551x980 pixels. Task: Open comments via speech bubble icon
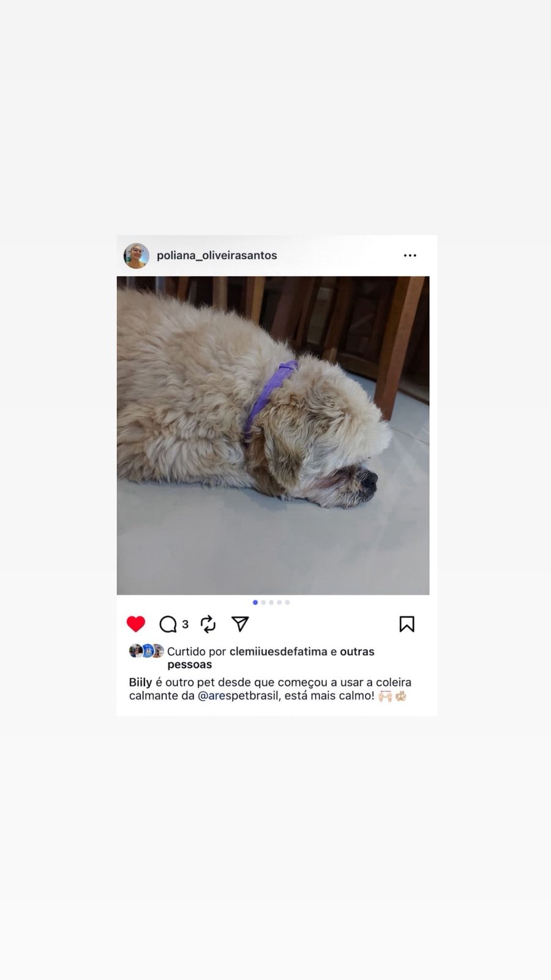[168, 624]
